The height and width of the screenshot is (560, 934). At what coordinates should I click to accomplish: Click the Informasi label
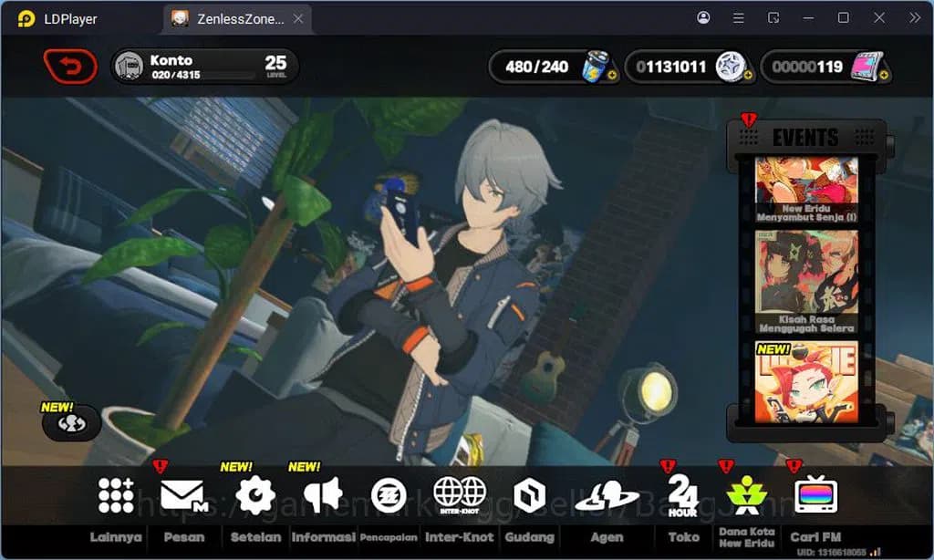click(x=324, y=537)
